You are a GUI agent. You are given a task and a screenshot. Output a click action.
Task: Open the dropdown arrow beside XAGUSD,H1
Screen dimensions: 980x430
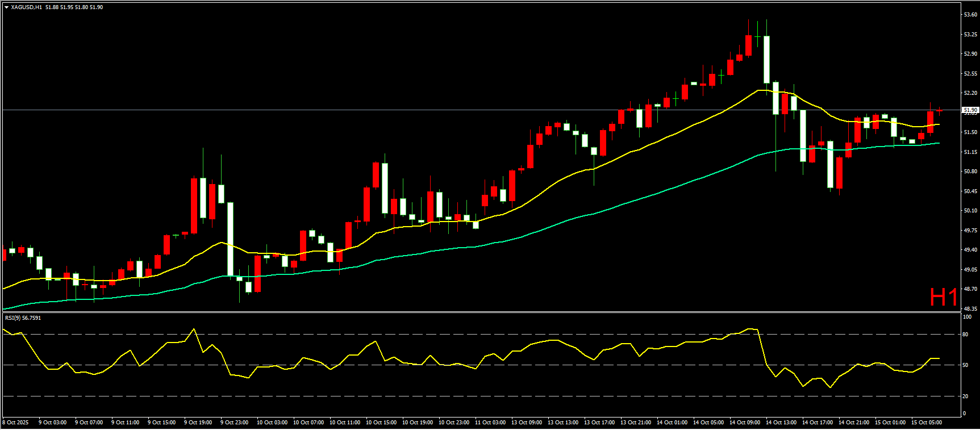click(x=6, y=7)
